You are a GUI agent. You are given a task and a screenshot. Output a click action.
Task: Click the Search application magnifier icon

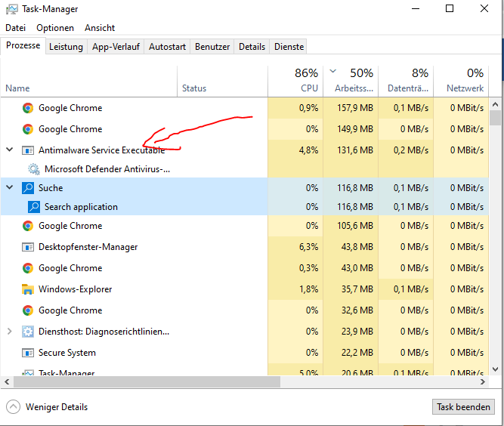point(34,207)
